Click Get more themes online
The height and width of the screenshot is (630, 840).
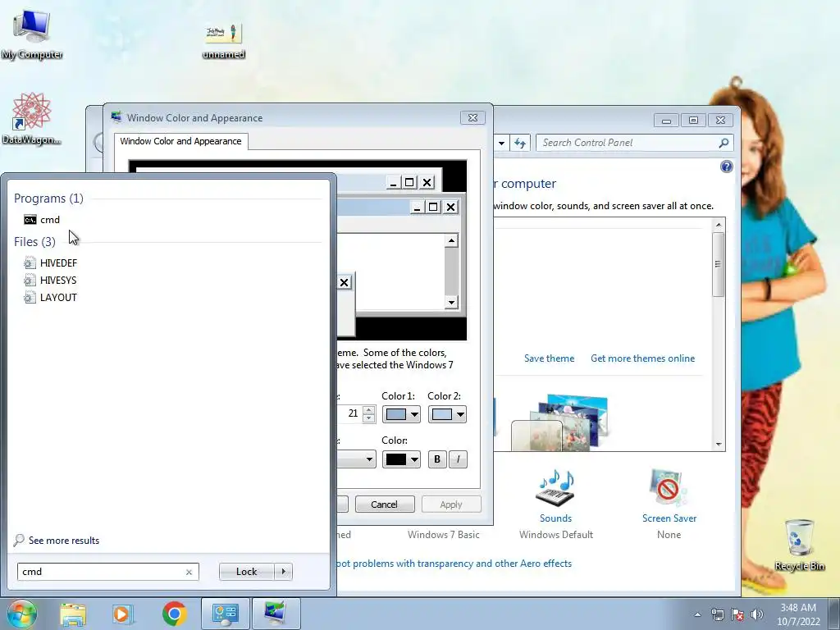642,358
